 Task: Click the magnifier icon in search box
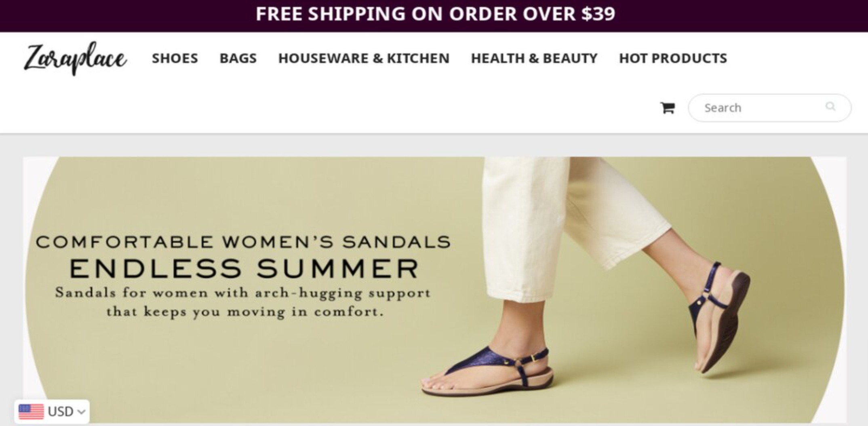(x=830, y=107)
